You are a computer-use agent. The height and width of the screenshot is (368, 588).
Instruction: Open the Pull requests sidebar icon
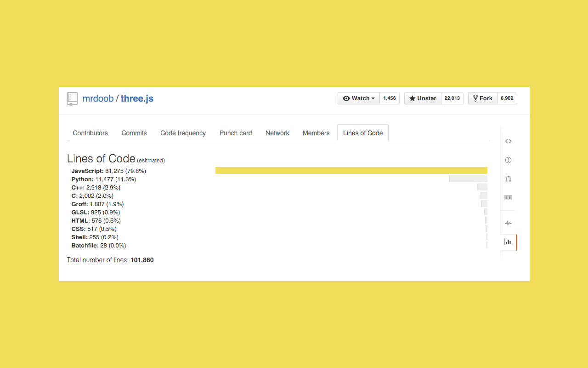point(508,179)
